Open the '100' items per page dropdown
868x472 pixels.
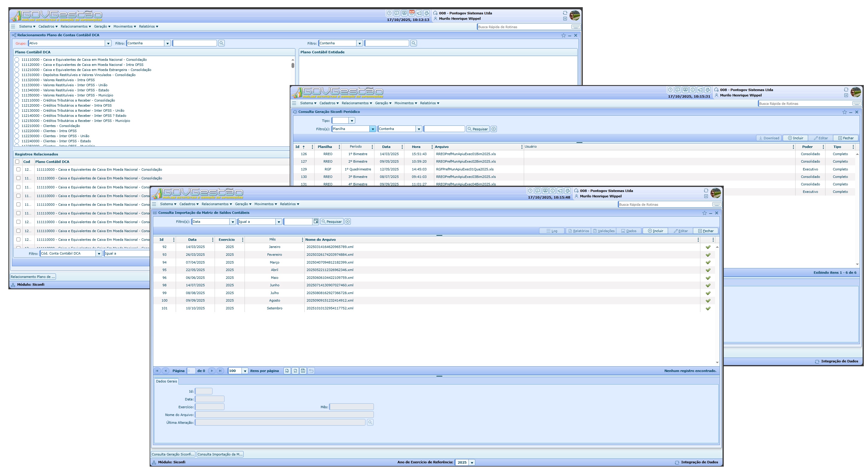click(x=245, y=371)
